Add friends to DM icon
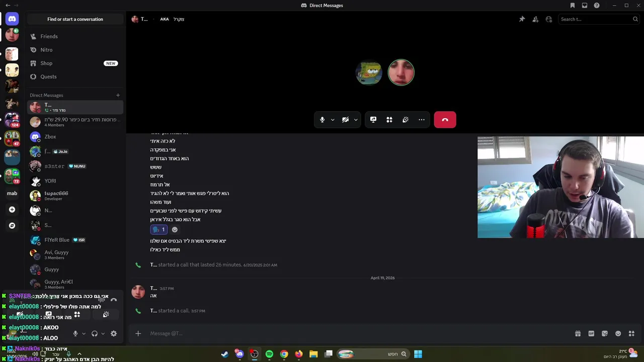644x362 pixels. pos(535,19)
